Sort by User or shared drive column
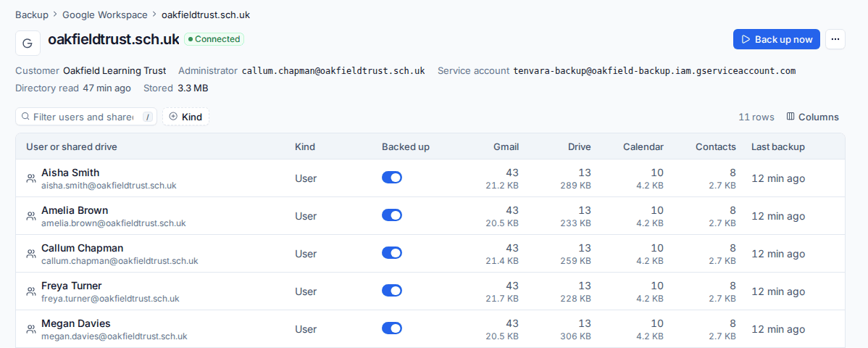Screen dimensions: 868x348 point(72,147)
